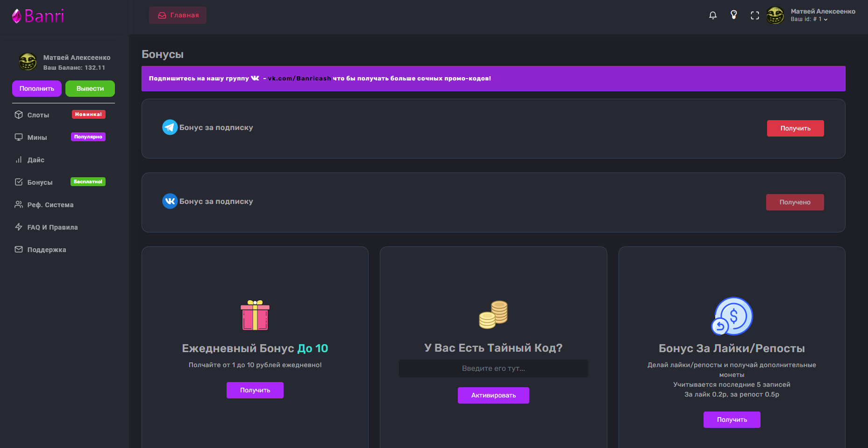
Task: Enter fullscreen mode via the header icon
Action: (754, 15)
